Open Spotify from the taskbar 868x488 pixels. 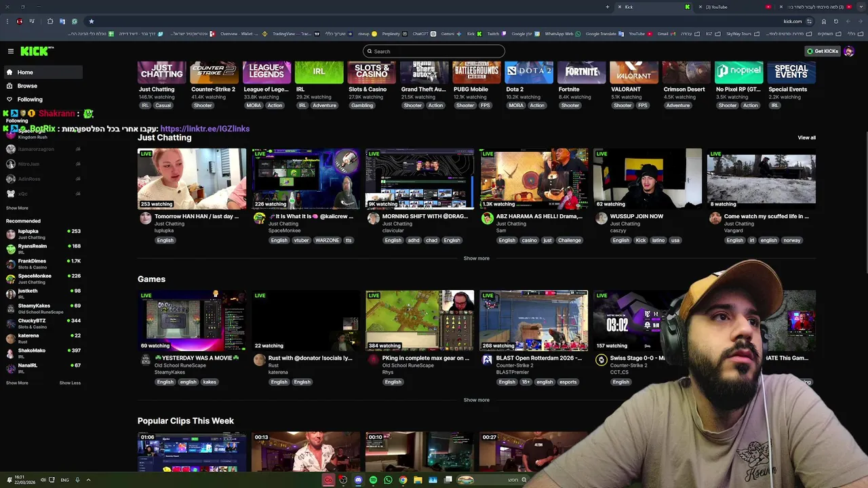373,480
